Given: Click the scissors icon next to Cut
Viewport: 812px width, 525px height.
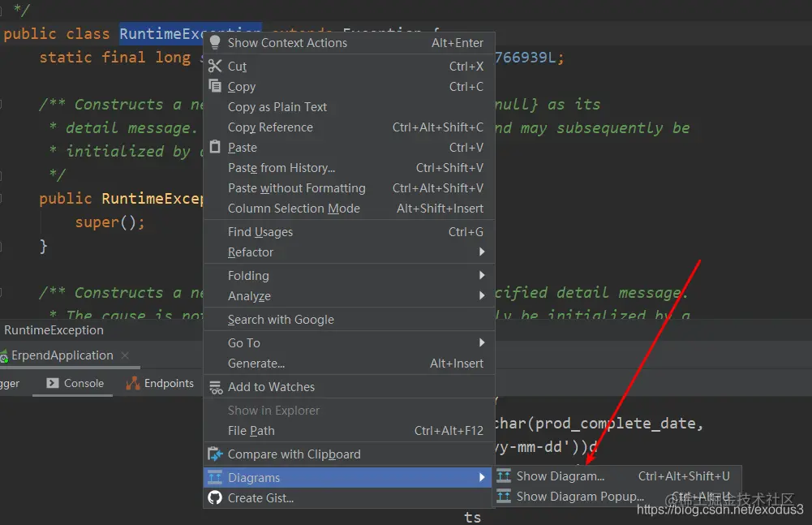Looking at the screenshot, I should click(215, 66).
